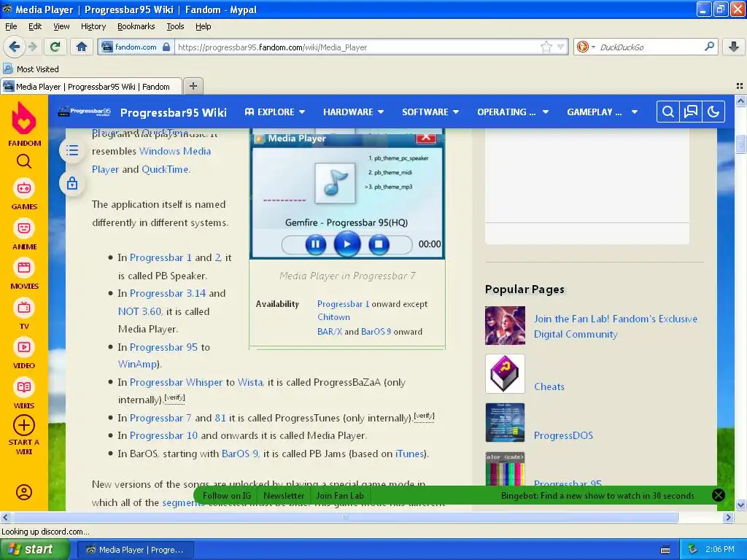Click the Follow on IG banner button
The width and height of the screenshot is (747, 560).
click(227, 495)
